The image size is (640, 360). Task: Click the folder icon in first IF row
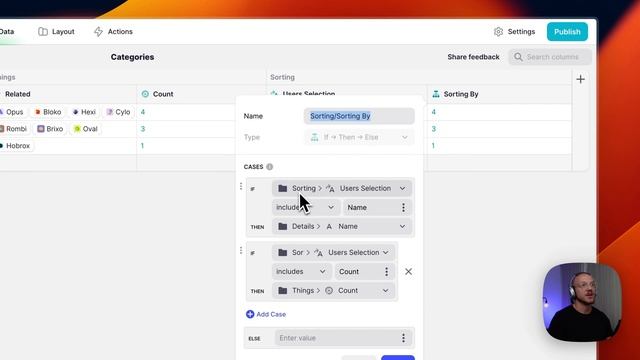(282, 188)
